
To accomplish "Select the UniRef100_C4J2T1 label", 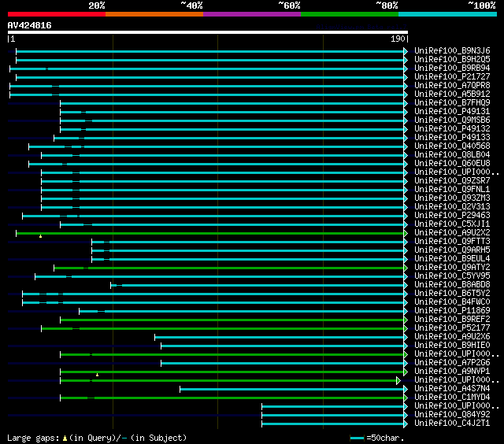I will pos(452,424).
